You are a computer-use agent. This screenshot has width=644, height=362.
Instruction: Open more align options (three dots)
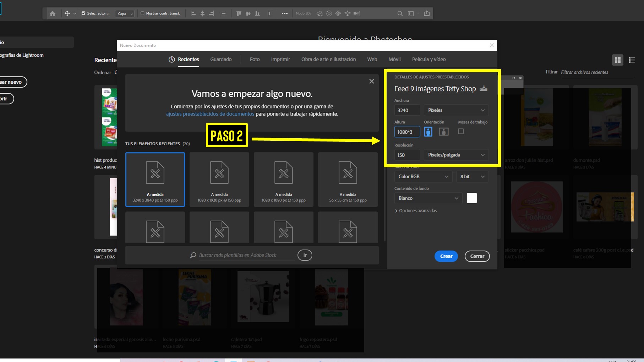[x=285, y=13]
